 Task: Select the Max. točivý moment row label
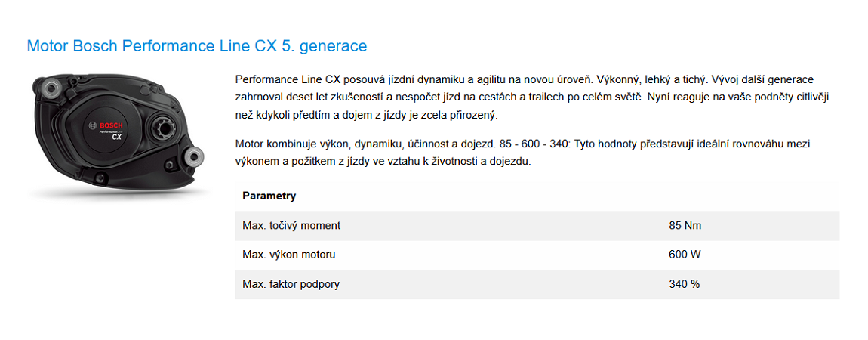(291, 225)
